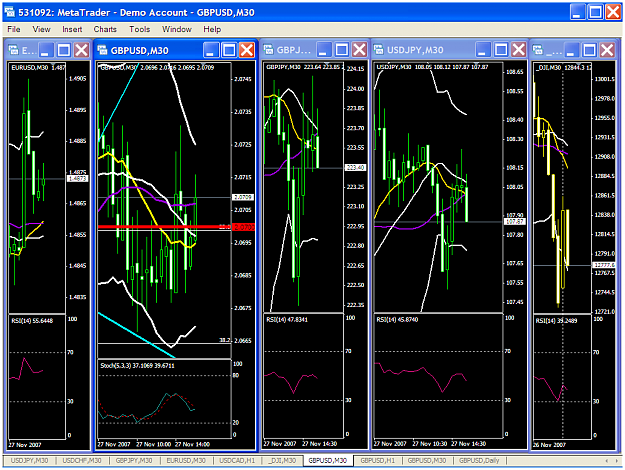Close the GBPJ... chart window
Viewport: 625px width, 470px height.
click(x=360, y=50)
